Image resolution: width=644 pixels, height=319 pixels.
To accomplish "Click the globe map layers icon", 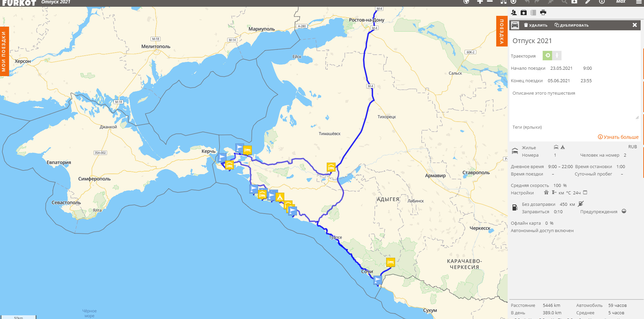I will click(466, 1).
